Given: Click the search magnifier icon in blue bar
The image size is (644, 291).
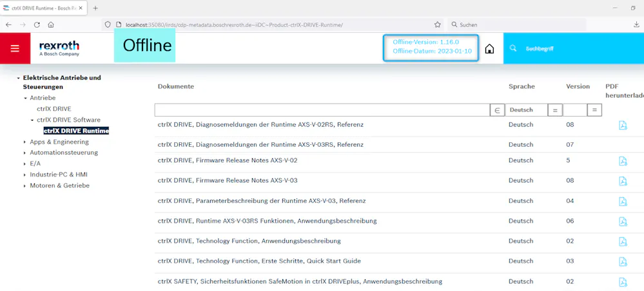Looking at the screenshot, I should [512, 48].
